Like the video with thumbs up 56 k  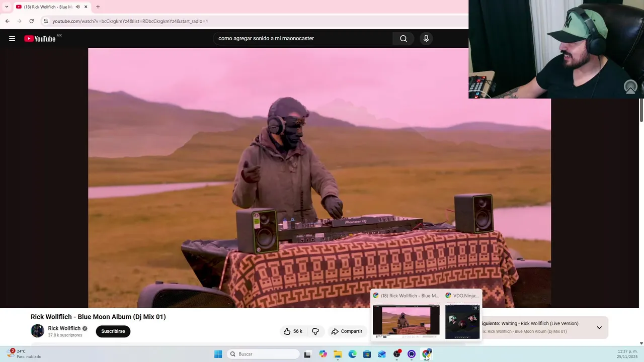point(293,331)
